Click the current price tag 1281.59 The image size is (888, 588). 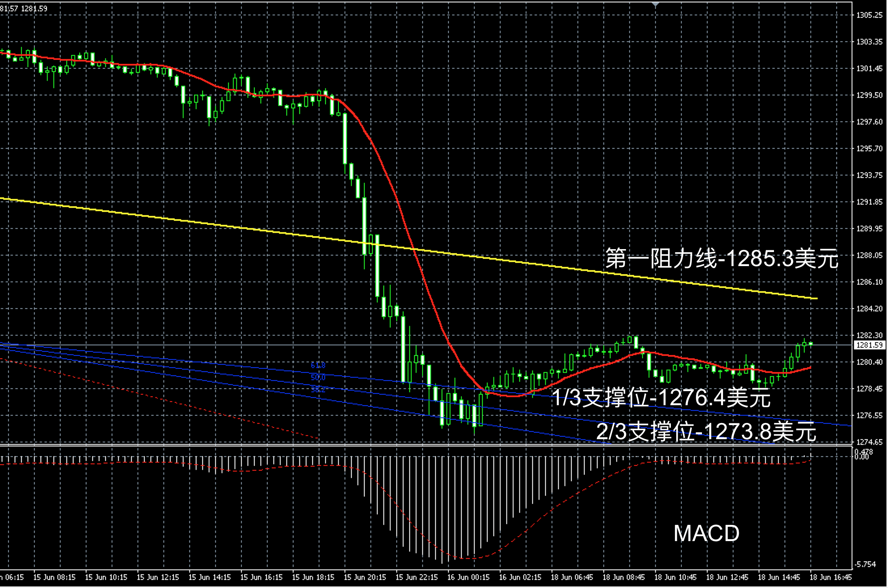[869, 345]
